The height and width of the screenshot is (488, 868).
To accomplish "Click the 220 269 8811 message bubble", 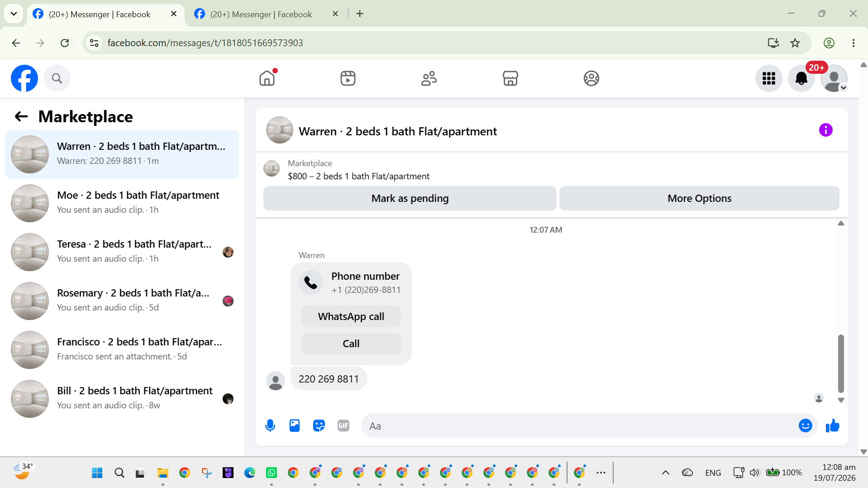I will click(329, 379).
